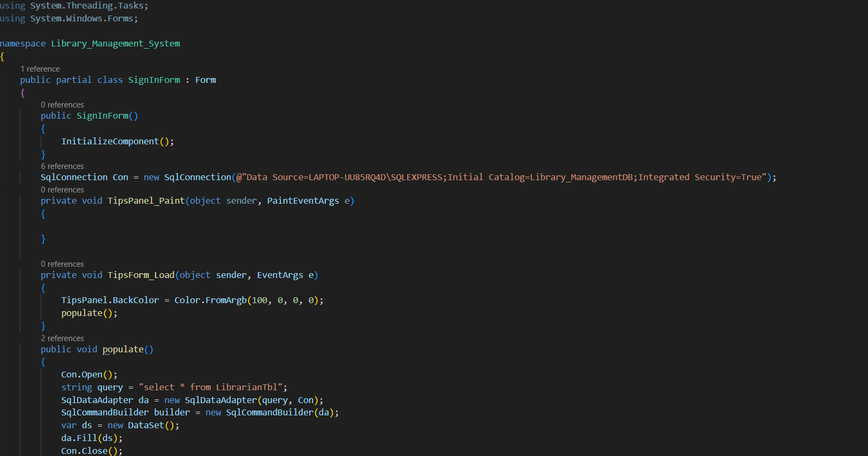The image size is (868, 456).
Task: Click the Library_Management_System namespace name
Action: [x=115, y=43]
